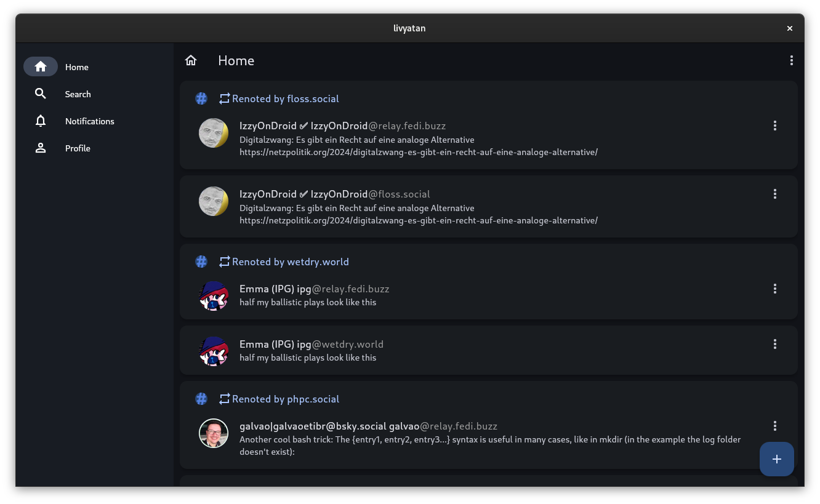Click the home icon beside the page title
Image resolution: width=820 pixels, height=504 pixels.
pos(191,60)
